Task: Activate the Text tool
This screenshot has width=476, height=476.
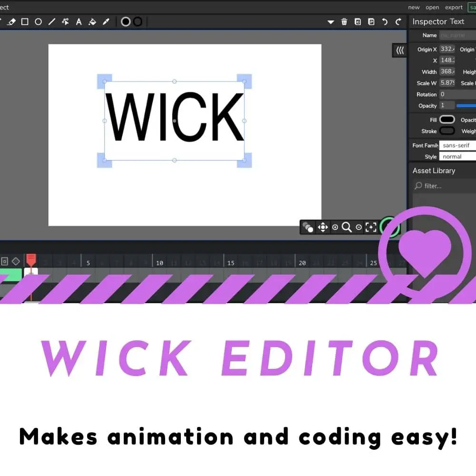Action: (79, 22)
